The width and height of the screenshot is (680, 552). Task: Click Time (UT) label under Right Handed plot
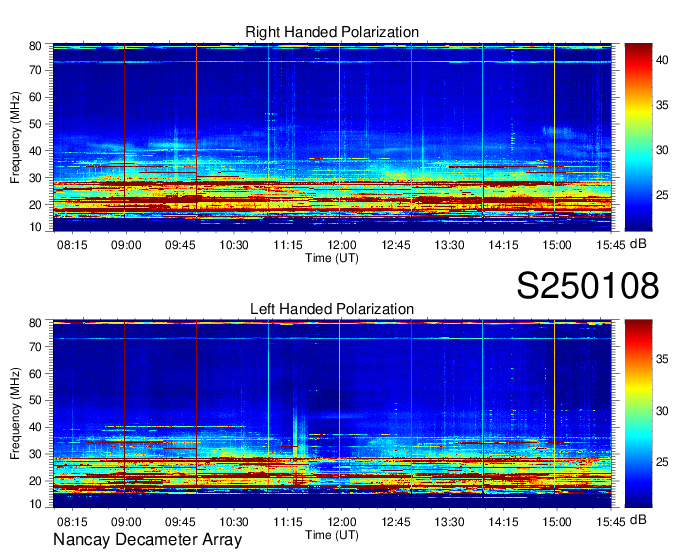tap(332, 258)
